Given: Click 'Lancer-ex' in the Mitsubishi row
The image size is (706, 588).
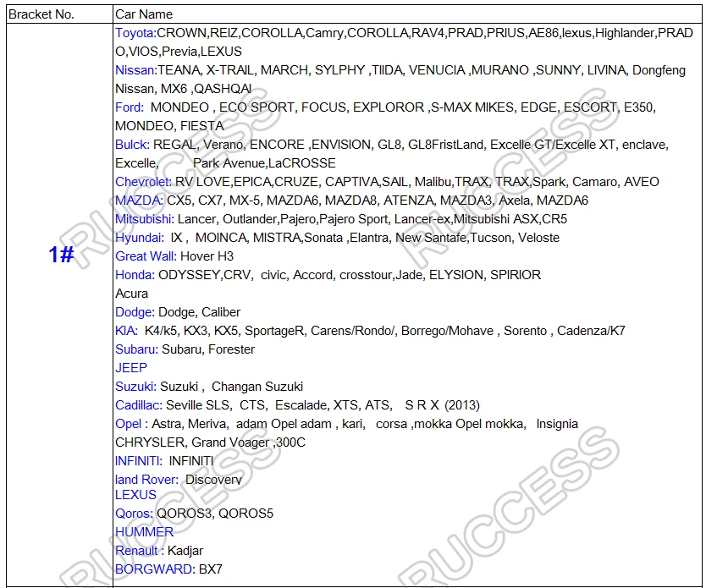Looking at the screenshot, I should point(422,219).
